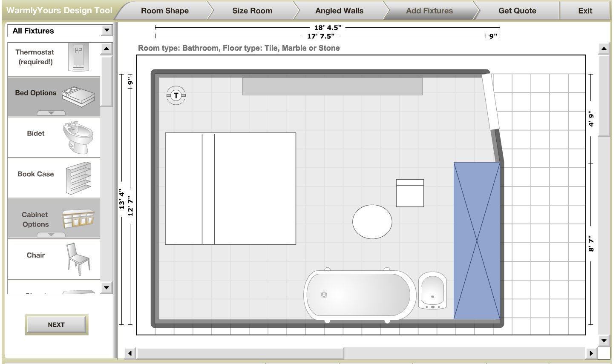Image resolution: width=616 pixels, height=364 pixels.
Task: Click the Exit button
Action: click(x=585, y=11)
